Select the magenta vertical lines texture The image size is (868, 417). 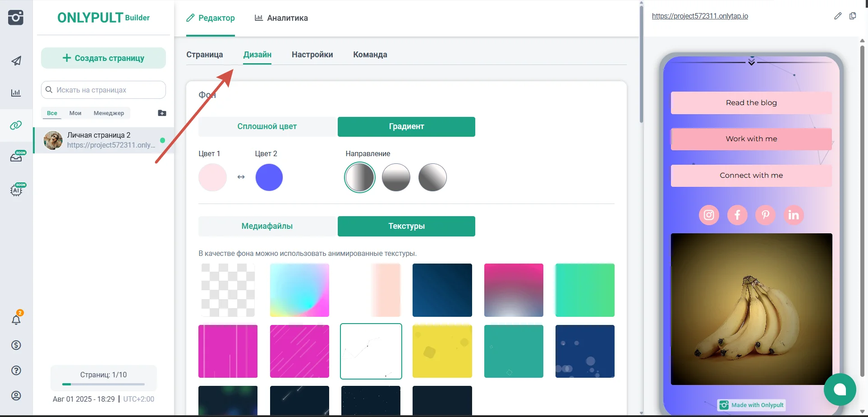coord(228,351)
